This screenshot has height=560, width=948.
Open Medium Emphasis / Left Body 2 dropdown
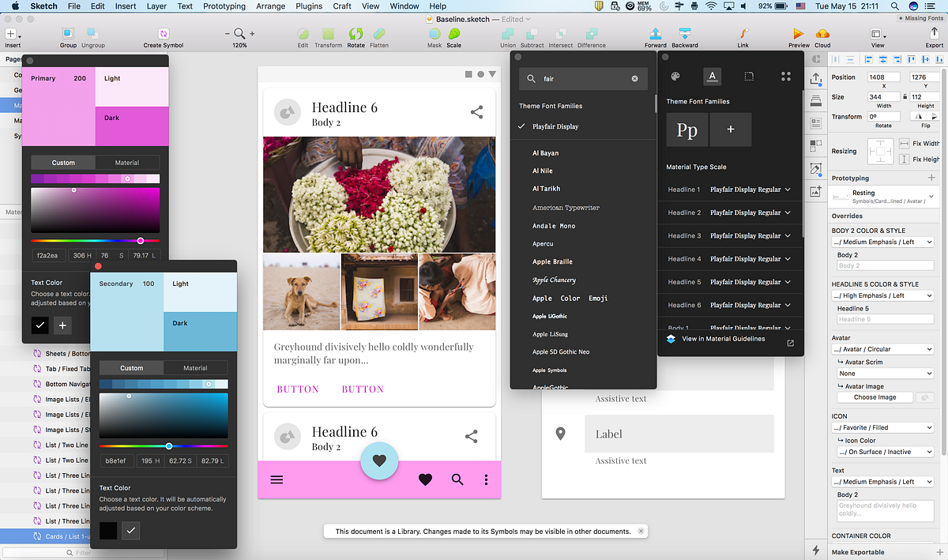pyautogui.click(x=883, y=242)
